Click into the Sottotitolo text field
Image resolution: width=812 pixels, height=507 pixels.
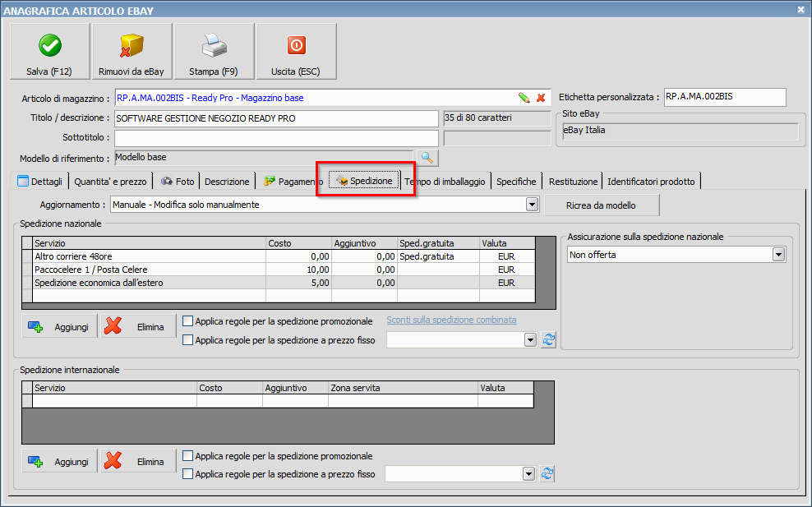tap(276, 137)
